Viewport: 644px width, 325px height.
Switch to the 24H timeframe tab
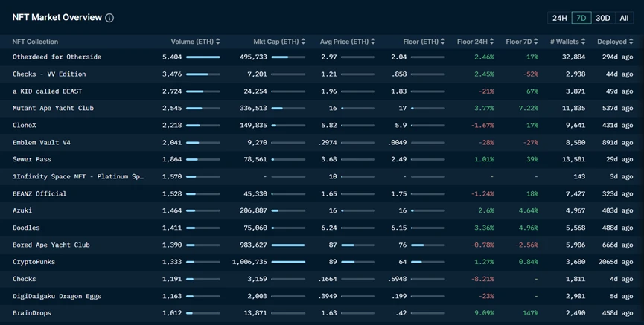[x=559, y=18]
